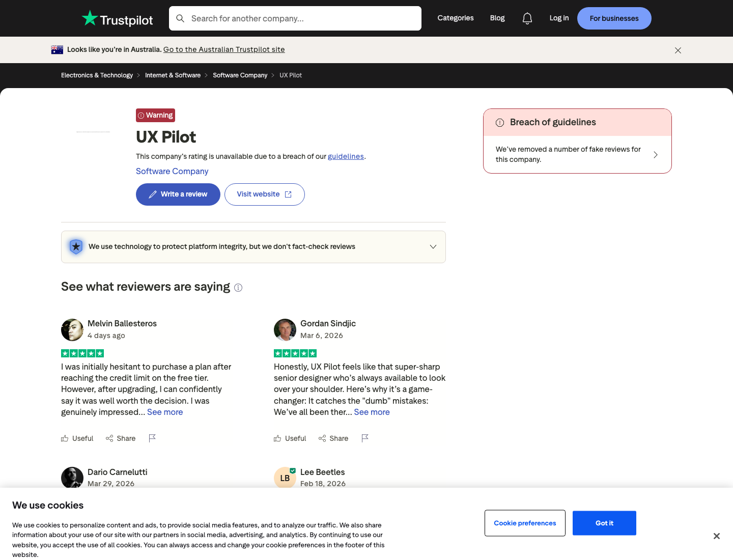Open Cookie preferences
Image resolution: width=733 pixels, height=560 pixels.
click(x=525, y=523)
